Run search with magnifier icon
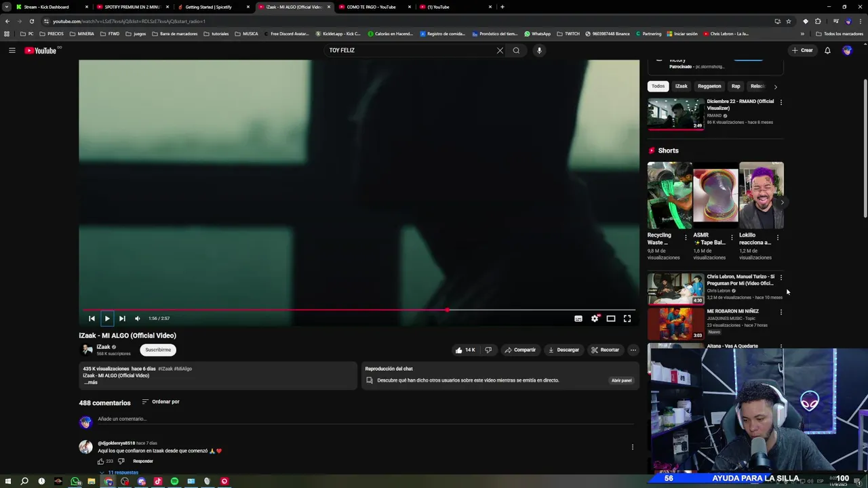 [516, 50]
